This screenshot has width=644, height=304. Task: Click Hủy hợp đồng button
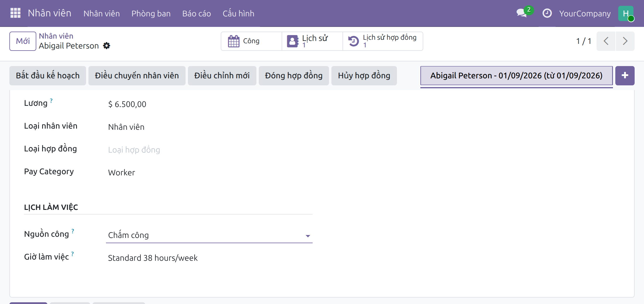tap(364, 76)
